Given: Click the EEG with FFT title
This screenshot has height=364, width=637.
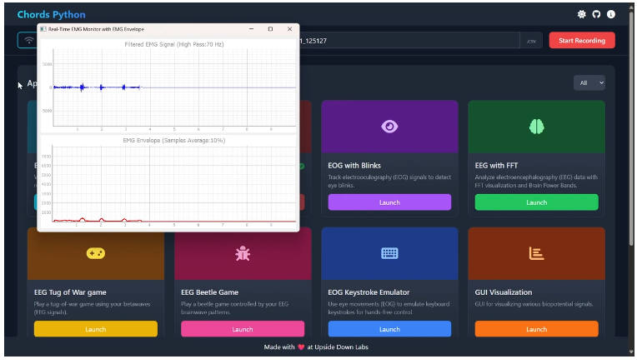Looking at the screenshot, I should click(496, 166).
